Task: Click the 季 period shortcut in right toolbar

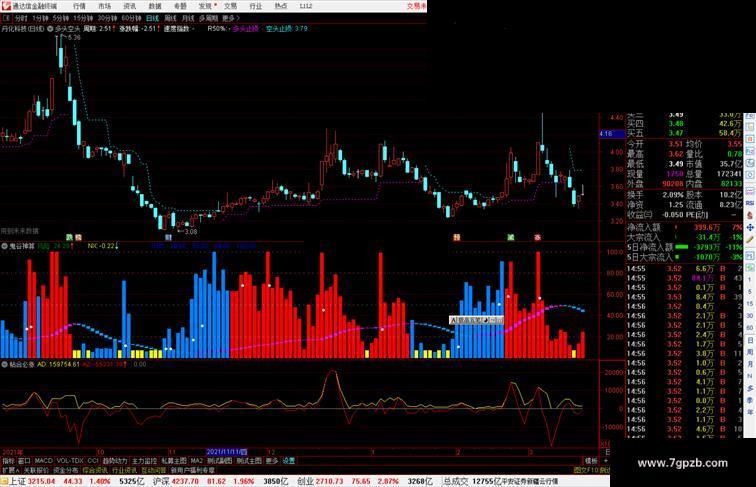Action: coord(750,400)
